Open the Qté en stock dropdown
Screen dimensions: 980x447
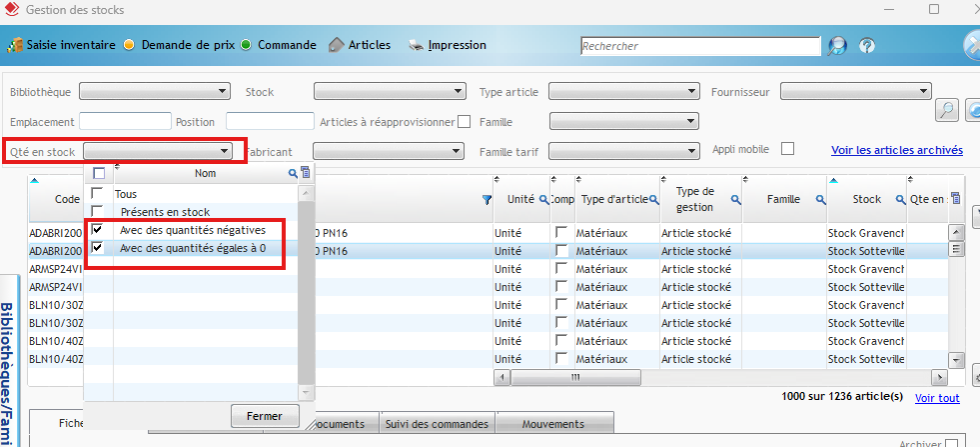(x=158, y=151)
